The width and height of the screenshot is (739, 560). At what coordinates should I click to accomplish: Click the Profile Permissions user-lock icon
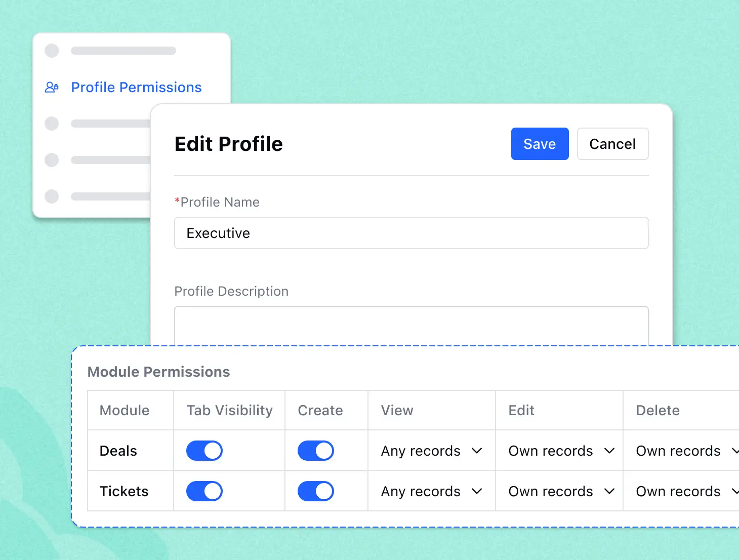(52, 88)
